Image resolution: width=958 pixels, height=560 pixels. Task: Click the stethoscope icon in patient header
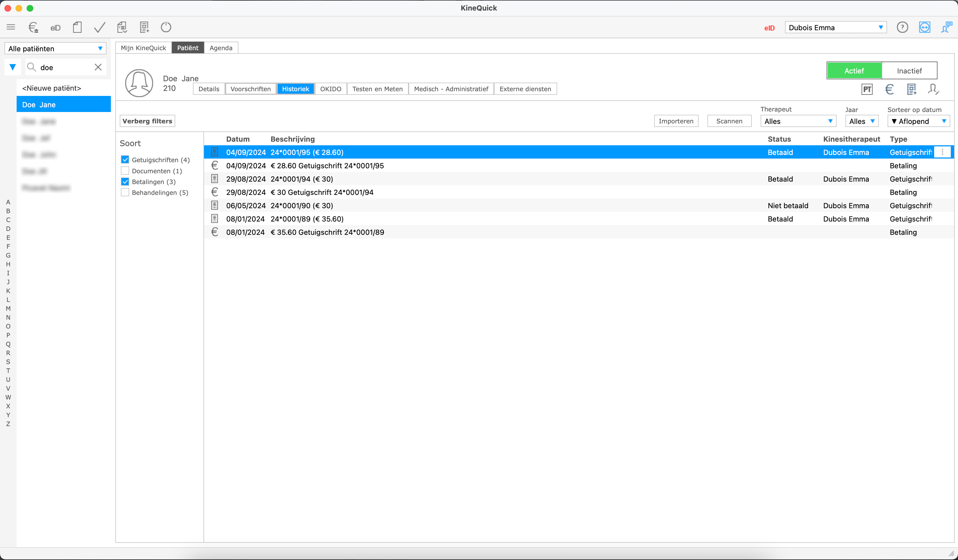933,89
